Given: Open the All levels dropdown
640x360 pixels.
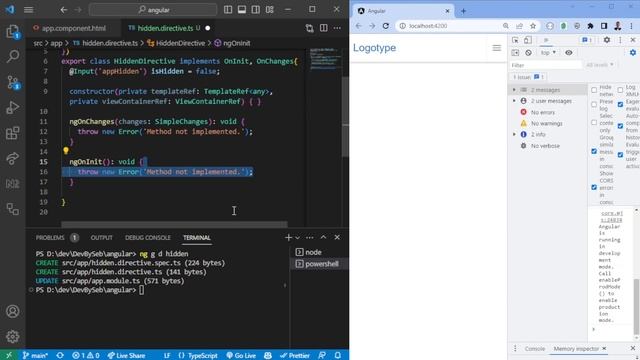Looking at the screenshot, I should tap(600, 65).
